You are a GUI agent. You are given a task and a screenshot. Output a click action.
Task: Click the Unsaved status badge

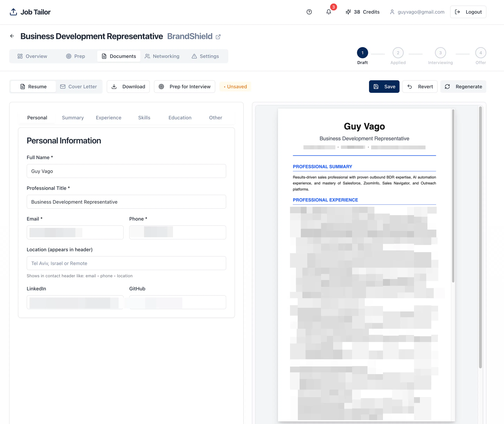[235, 87]
